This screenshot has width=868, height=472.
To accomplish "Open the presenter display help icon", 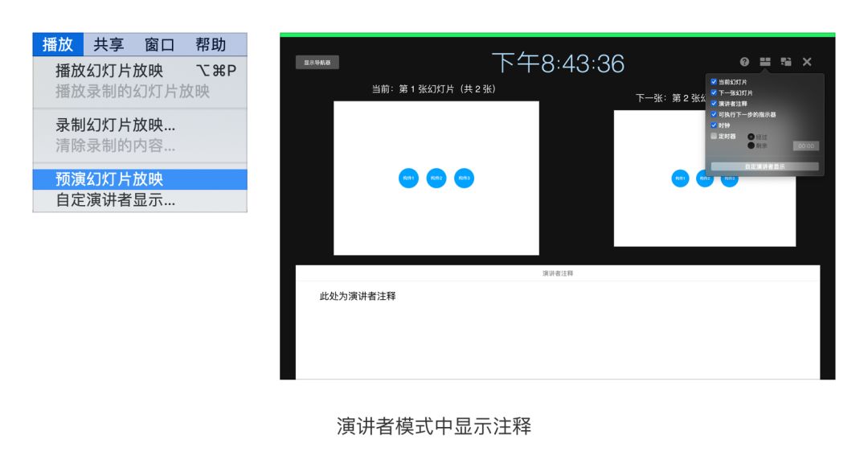I will click(x=744, y=61).
